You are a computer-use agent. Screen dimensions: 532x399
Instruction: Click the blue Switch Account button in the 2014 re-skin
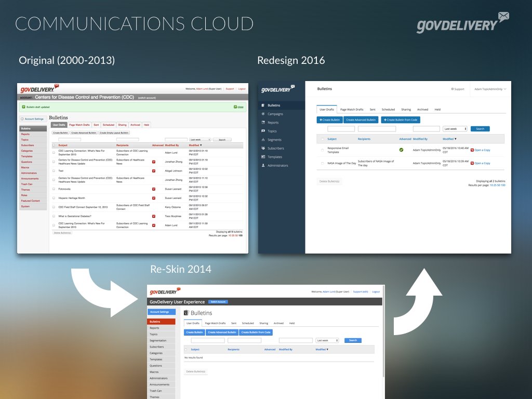click(218, 302)
